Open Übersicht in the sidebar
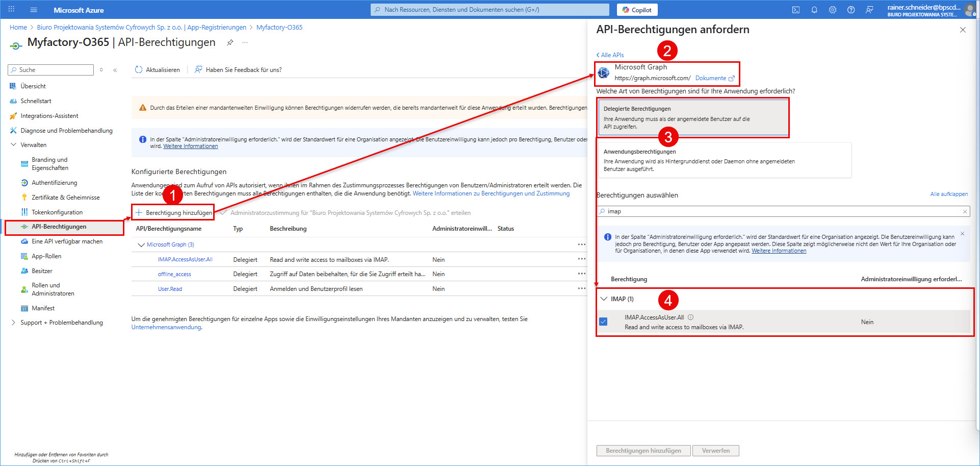Image resolution: width=980 pixels, height=466 pixels. click(x=33, y=86)
